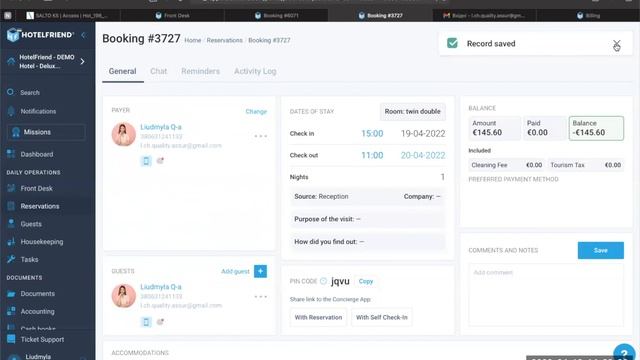Screen dimensions: 640x360
Task: Open the payer name Liudmyla Q-a
Action: (161, 127)
